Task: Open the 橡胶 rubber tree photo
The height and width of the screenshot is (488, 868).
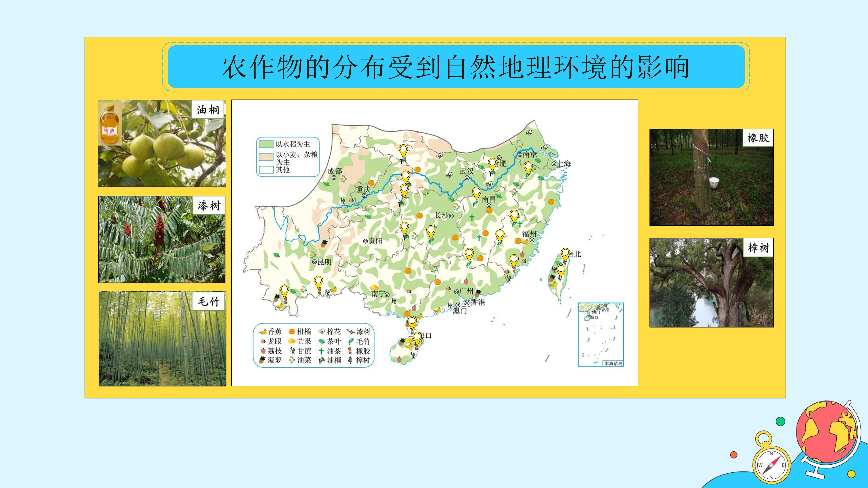Action: pyautogui.click(x=712, y=177)
